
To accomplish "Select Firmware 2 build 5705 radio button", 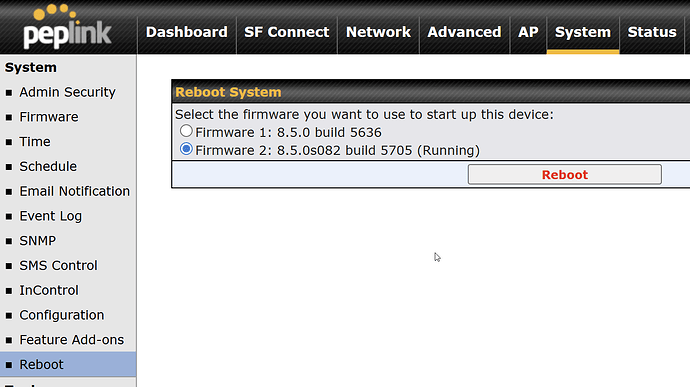I will [186, 149].
